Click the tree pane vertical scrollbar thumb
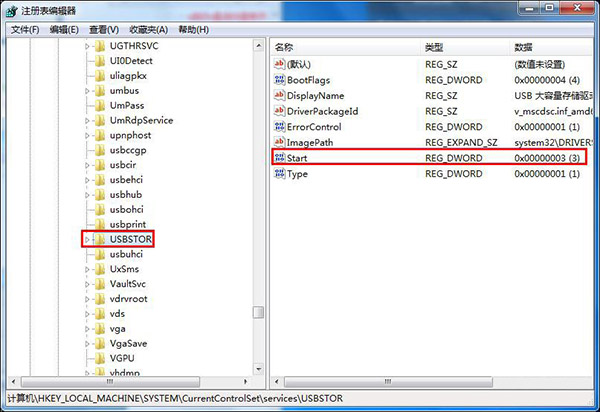The height and width of the screenshot is (412, 600). coord(259,313)
